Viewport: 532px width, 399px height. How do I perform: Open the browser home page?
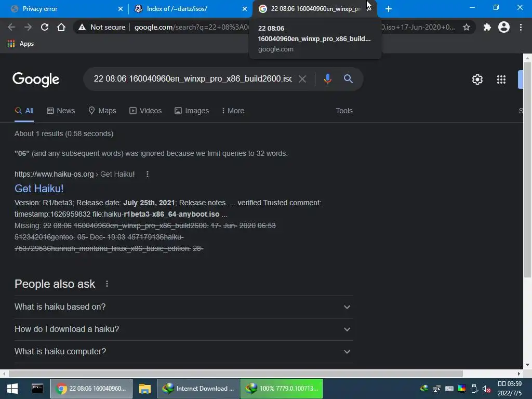pyautogui.click(x=61, y=27)
